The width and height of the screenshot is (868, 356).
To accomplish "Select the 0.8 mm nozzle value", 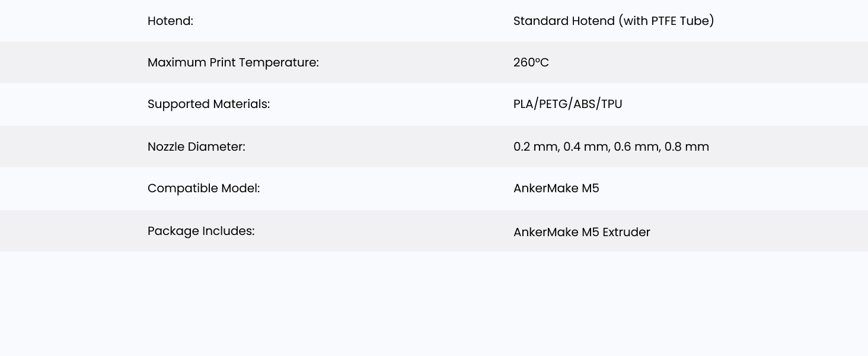I will (687, 147).
